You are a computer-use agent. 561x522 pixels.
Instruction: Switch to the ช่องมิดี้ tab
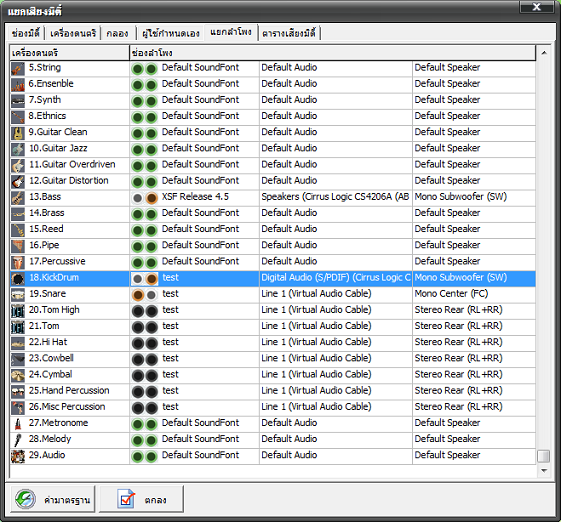(x=25, y=34)
